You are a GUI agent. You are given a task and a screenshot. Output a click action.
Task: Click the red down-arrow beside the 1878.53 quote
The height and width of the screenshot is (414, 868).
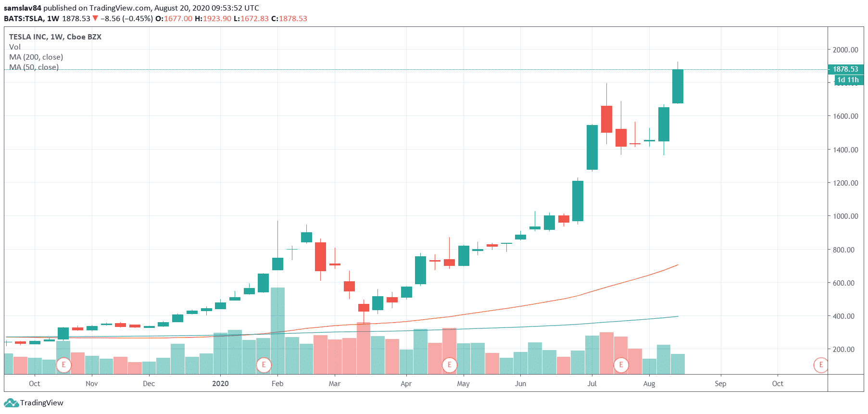click(95, 18)
